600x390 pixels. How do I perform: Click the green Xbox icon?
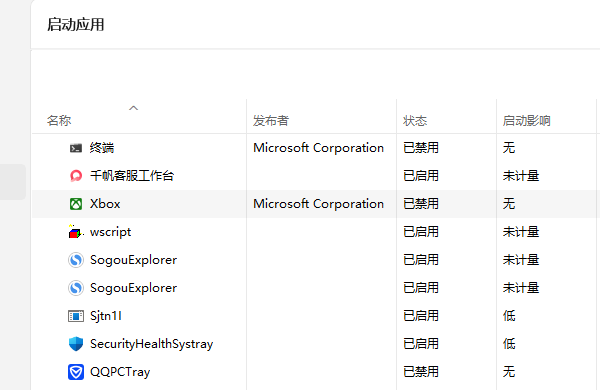(x=76, y=204)
